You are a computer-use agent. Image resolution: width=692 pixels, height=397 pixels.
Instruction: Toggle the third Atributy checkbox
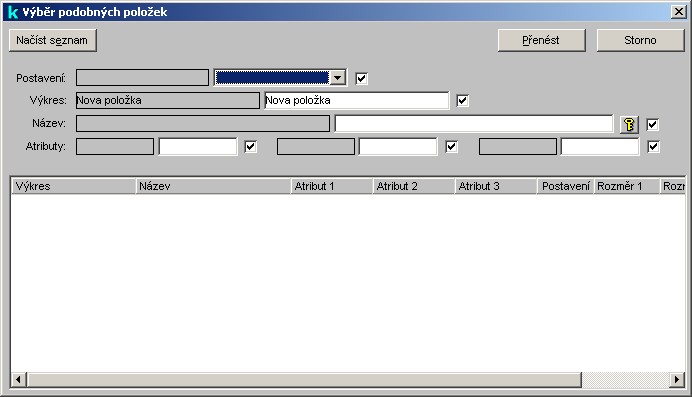(653, 146)
